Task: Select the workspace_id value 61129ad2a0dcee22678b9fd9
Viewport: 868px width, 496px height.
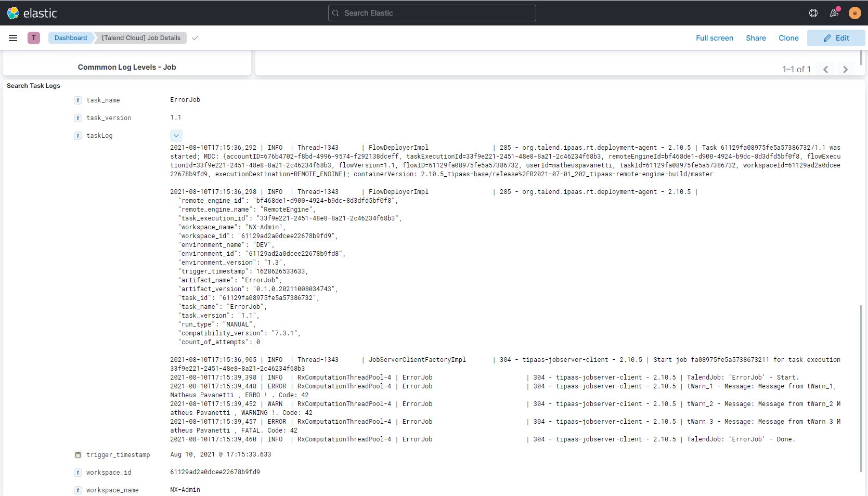Action: click(x=215, y=472)
